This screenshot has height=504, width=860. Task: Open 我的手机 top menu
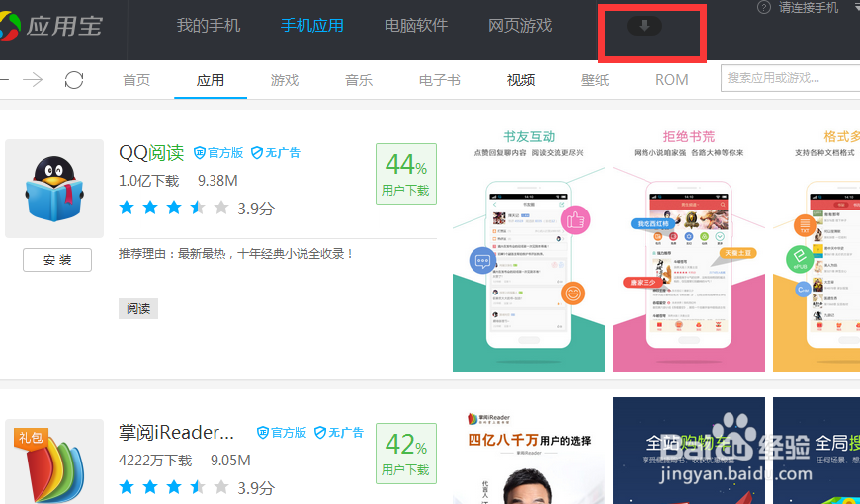209,26
